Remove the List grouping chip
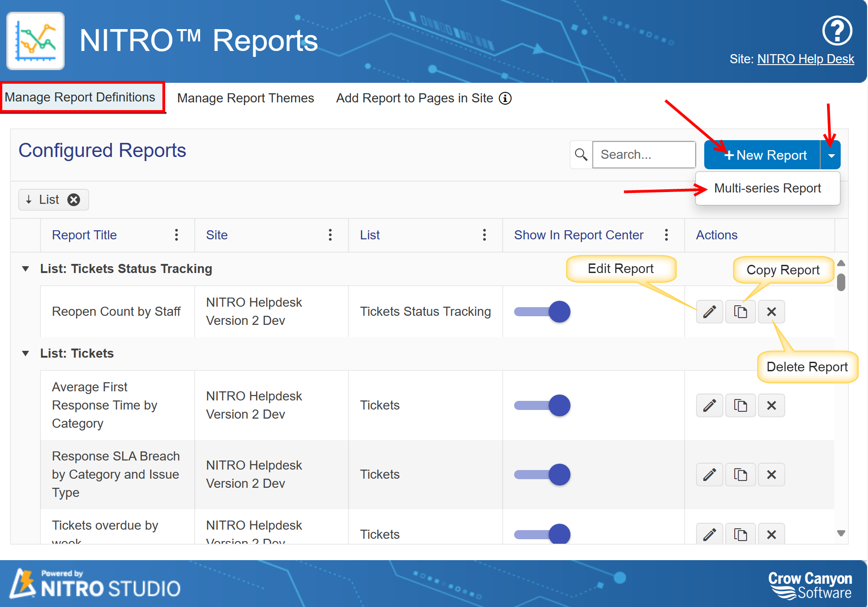Image resolution: width=868 pixels, height=607 pixels. coord(74,200)
